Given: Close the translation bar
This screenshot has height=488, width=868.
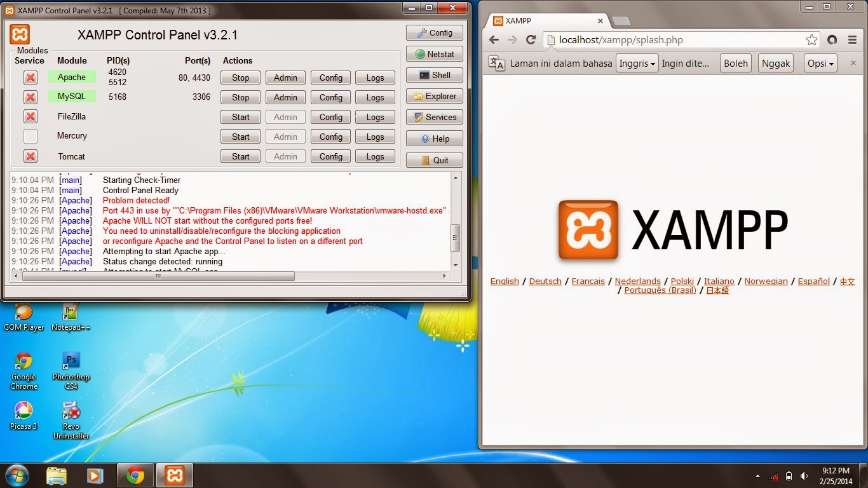Looking at the screenshot, I should pos(852,64).
